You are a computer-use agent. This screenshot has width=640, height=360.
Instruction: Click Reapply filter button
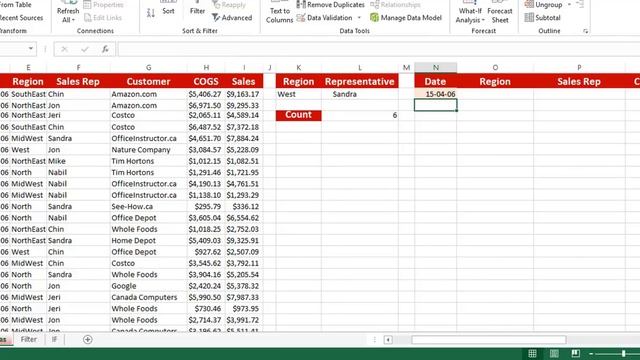[229, 5]
